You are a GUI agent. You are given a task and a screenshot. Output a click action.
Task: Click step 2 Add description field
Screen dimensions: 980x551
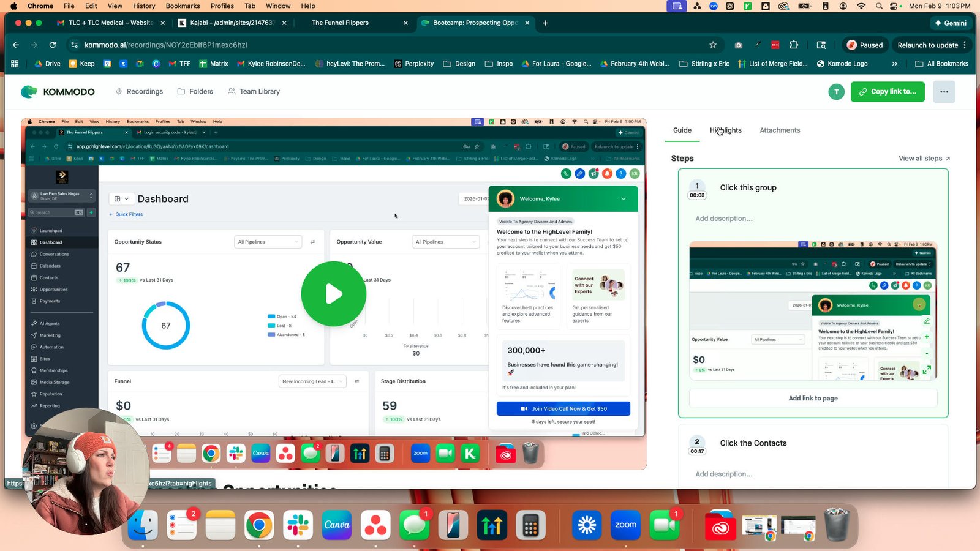[x=724, y=474]
